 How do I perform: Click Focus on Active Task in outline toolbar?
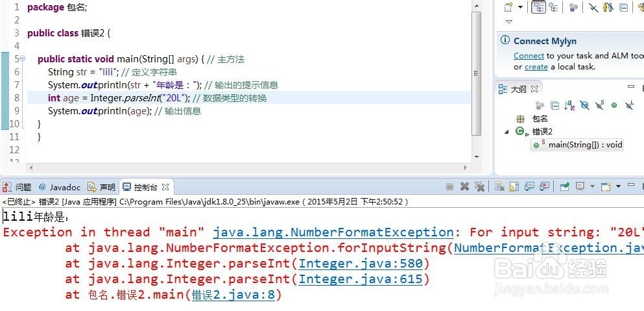pos(540,105)
